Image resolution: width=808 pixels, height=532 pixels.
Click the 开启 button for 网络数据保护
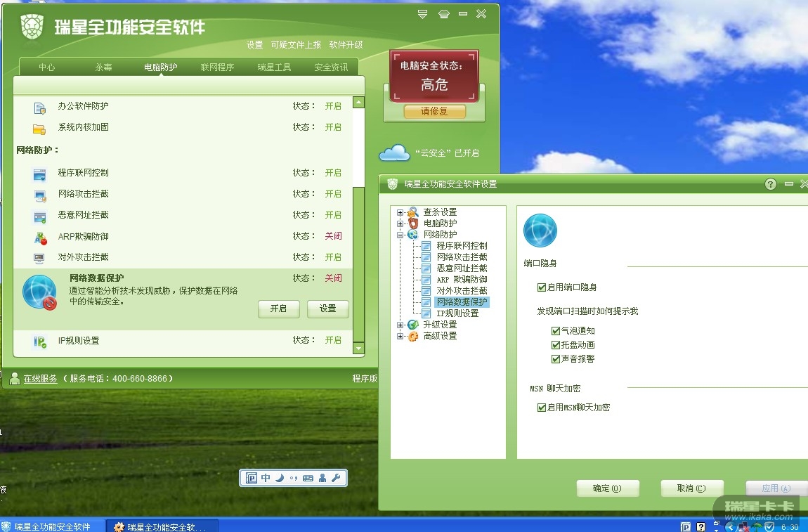[278, 309]
